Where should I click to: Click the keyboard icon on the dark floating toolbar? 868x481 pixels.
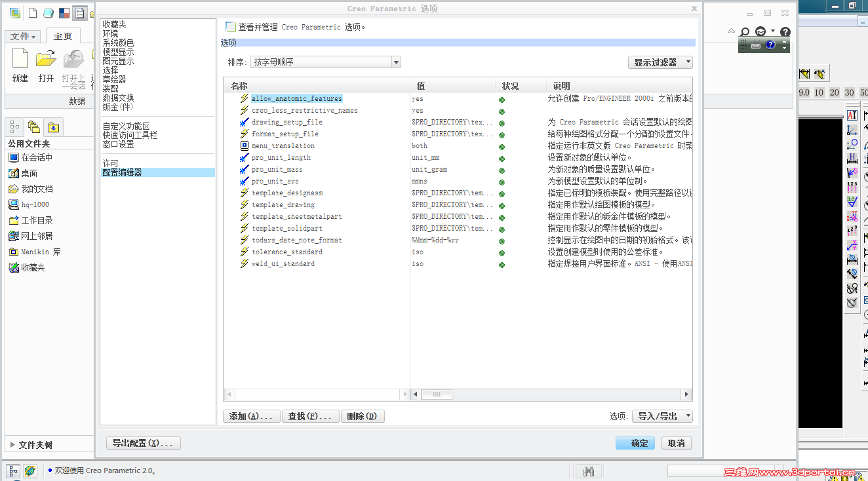756,45
